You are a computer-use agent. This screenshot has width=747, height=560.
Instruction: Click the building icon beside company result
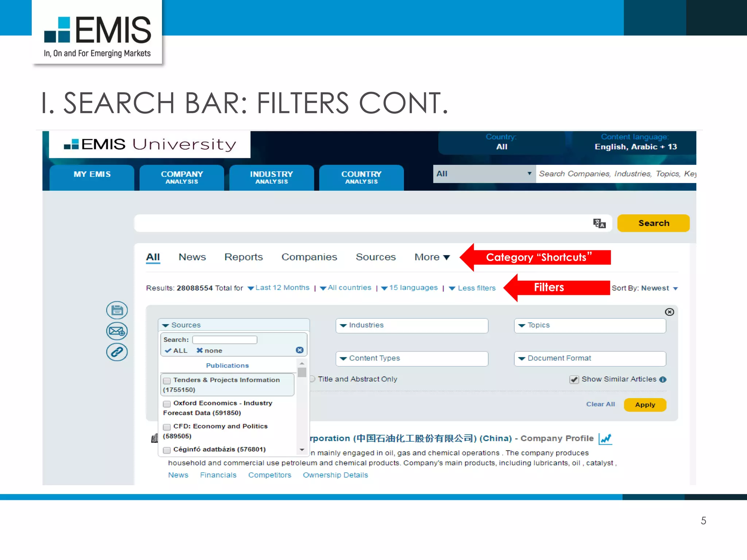tap(155, 438)
